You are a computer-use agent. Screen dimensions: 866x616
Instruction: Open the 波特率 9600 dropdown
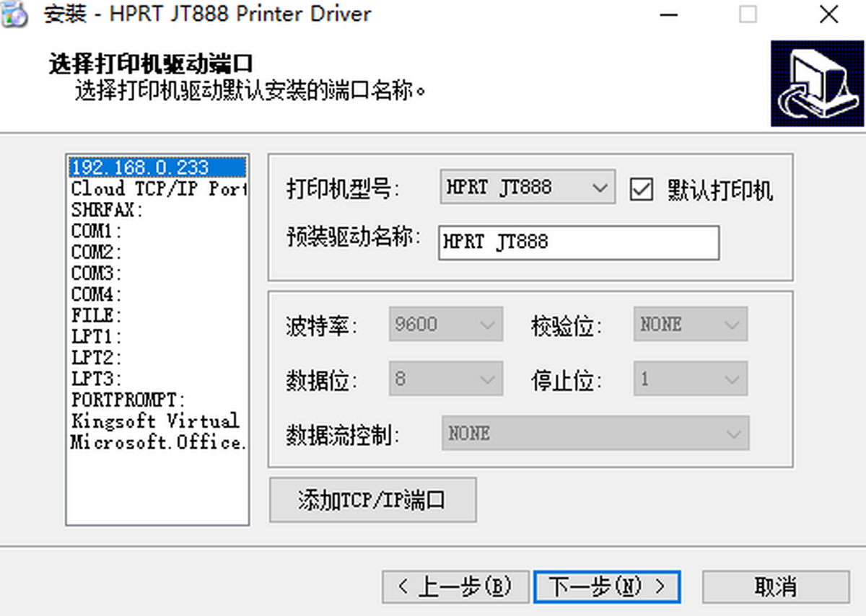click(x=446, y=325)
